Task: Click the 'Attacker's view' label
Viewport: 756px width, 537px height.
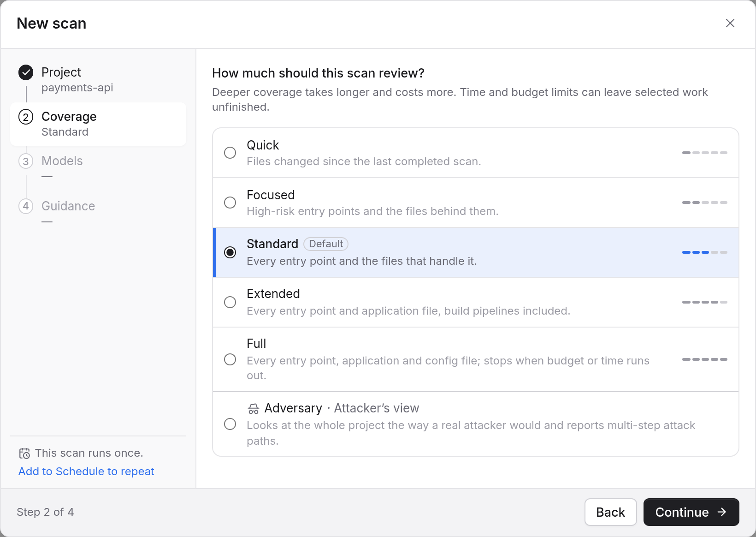Action: 377,408
